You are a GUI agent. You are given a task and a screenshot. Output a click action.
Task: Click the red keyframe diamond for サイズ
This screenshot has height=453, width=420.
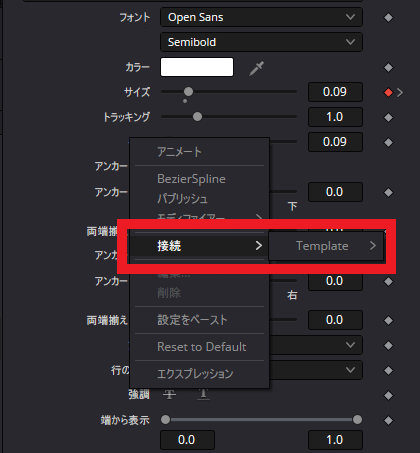coord(388,92)
